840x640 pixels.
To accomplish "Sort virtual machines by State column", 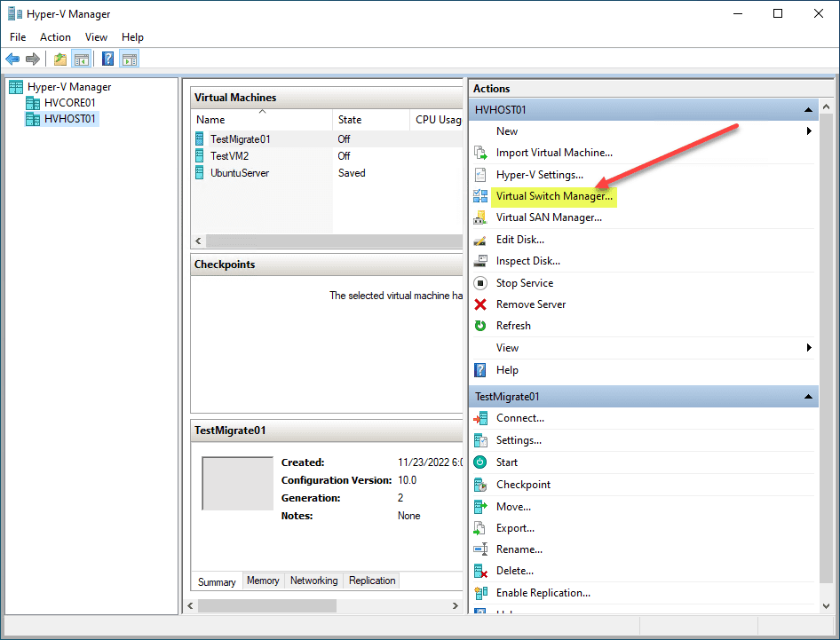I will pyautogui.click(x=371, y=120).
